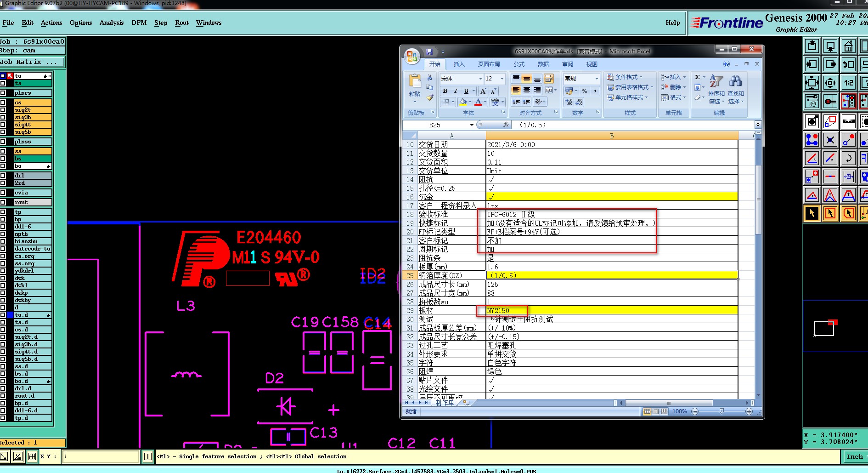Click the Excel zoom slider handle
Viewport: 868px width, 473px height.
[x=721, y=411]
